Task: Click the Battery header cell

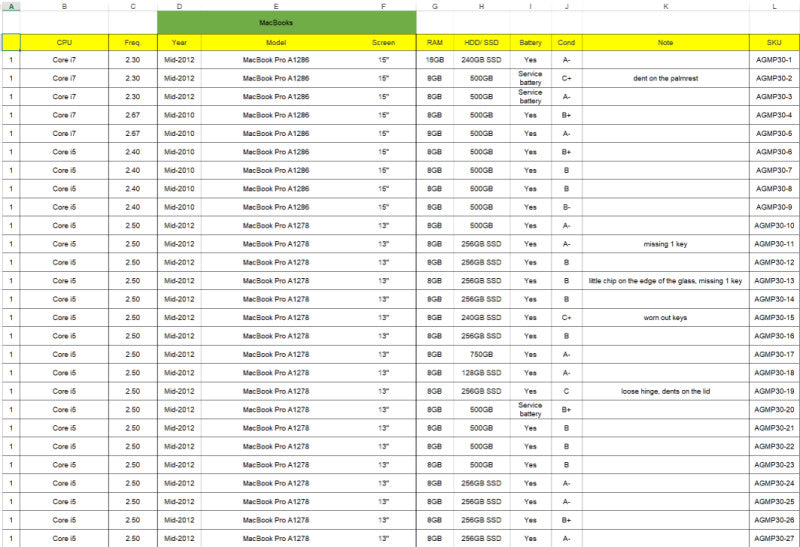Action: tap(530, 42)
